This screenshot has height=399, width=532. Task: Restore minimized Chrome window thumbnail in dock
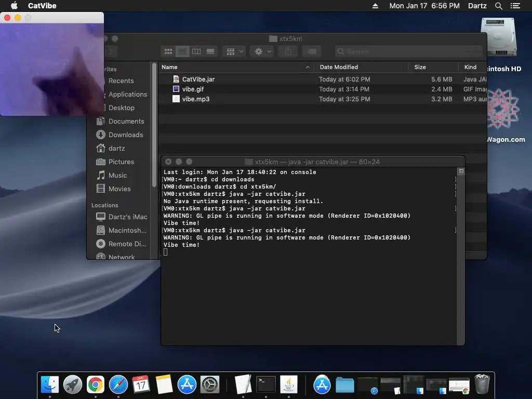point(459,386)
